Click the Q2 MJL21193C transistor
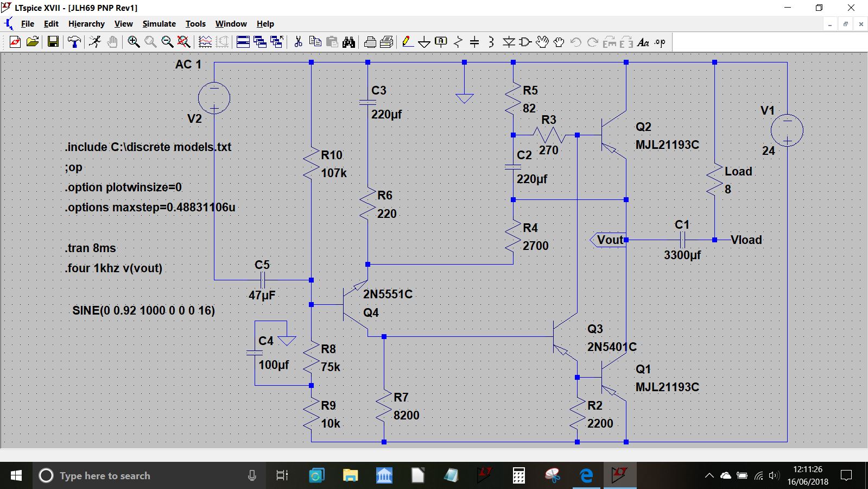The width and height of the screenshot is (868, 489). point(613,136)
